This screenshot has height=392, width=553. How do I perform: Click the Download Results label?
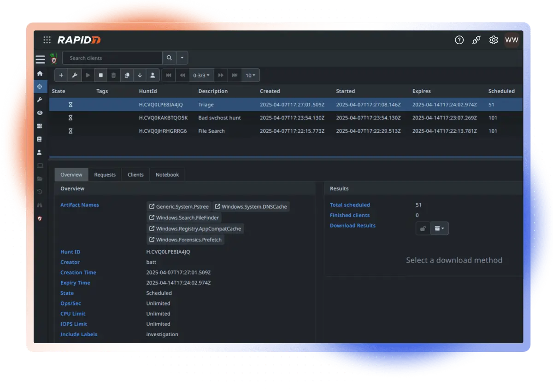[353, 225]
